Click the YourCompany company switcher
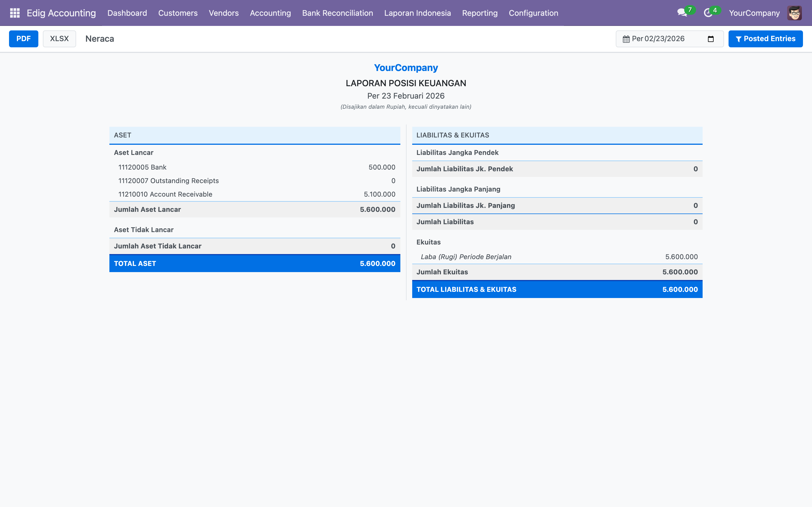The height and width of the screenshot is (507, 812). [754, 13]
